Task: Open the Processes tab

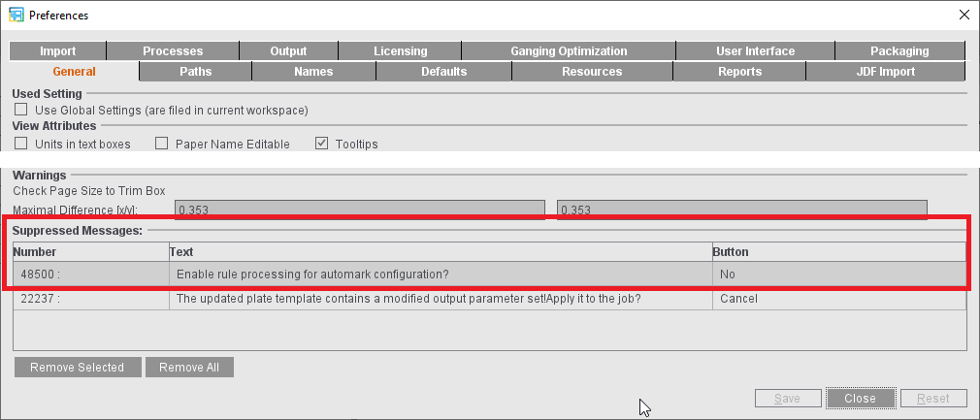Action: pyautogui.click(x=173, y=51)
